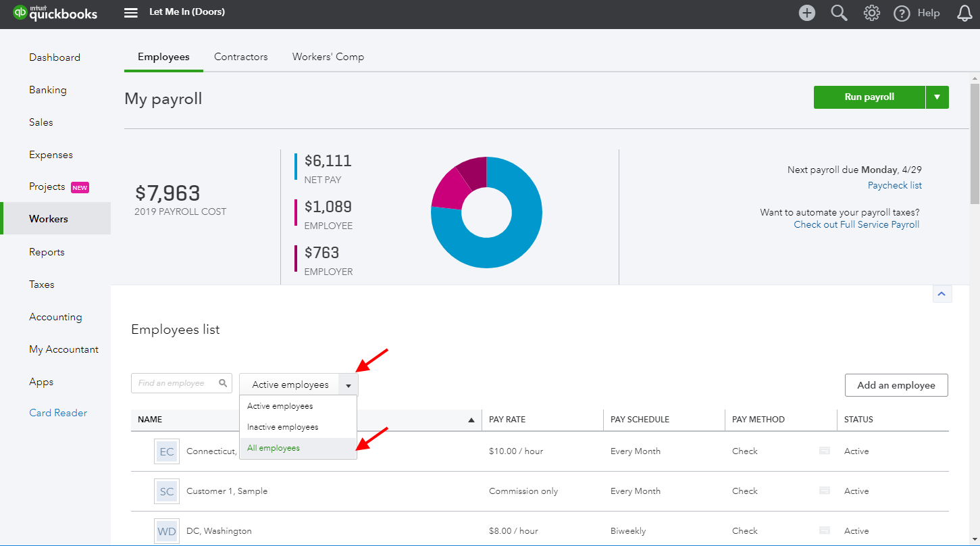Click the SC avatar for Sample Customer 1
This screenshot has height=546, width=980.
167,491
